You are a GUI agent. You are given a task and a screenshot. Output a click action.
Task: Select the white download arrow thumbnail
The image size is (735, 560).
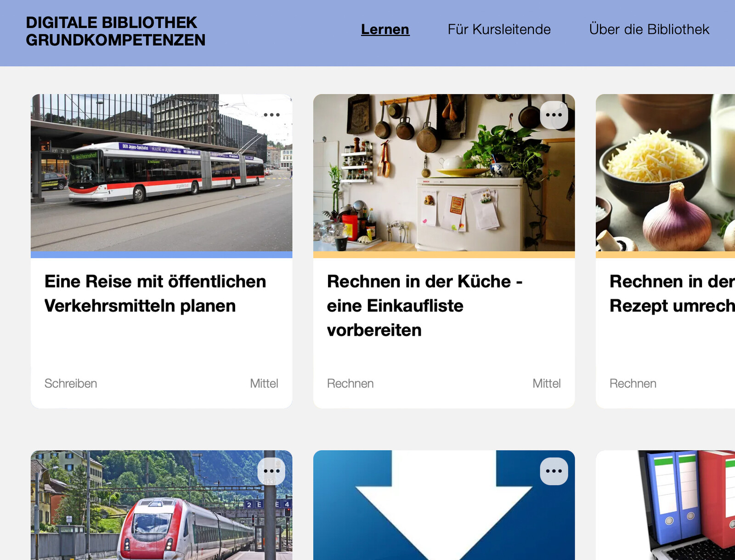pyautogui.click(x=444, y=505)
